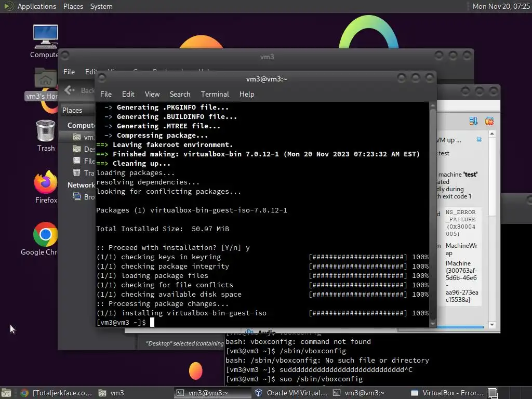Click the sort notifications icon in VirtualBox error panel

point(473,121)
